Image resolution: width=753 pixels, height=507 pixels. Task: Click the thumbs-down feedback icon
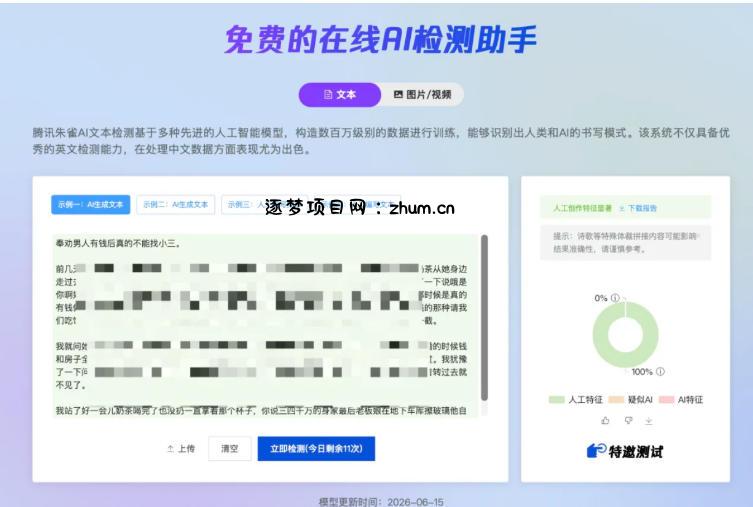628,421
